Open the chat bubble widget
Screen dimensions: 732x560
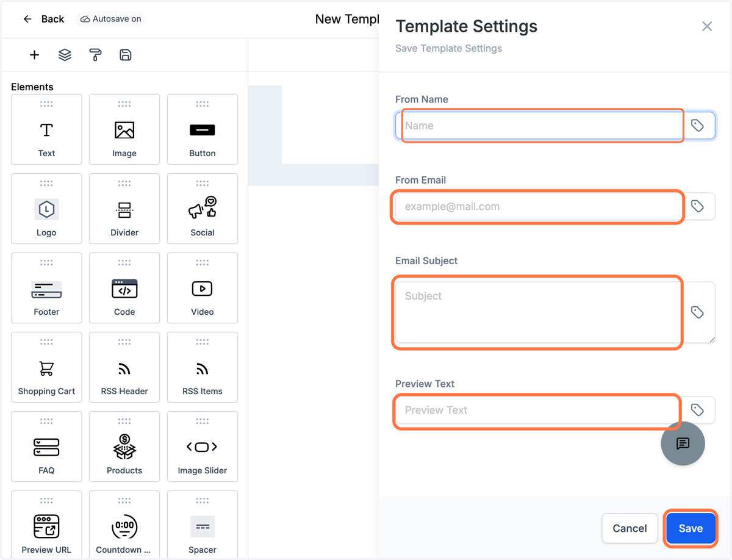(x=683, y=443)
